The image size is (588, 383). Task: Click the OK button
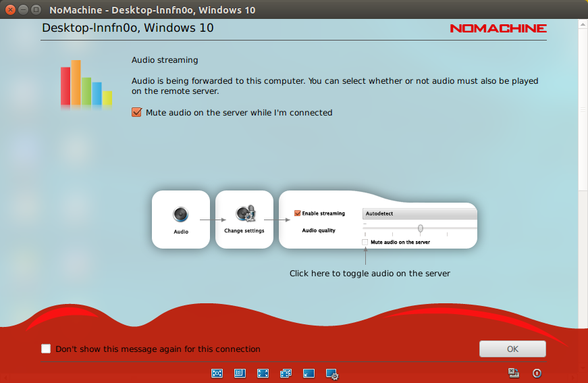pyautogui.click(x=512, y=349)
